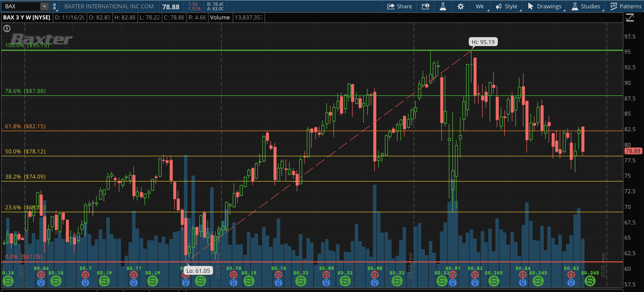Image resolution: width=644 pixels, height=292 pixels.
Task: Expand the BAX symbol dropdown arrow
Action: pyautogui.click(x=44, y=7)
